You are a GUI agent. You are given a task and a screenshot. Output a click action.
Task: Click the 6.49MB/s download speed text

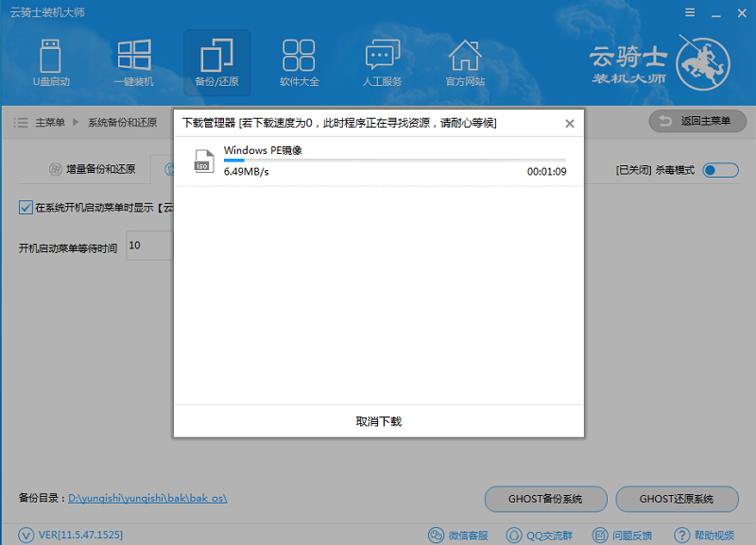247,172
